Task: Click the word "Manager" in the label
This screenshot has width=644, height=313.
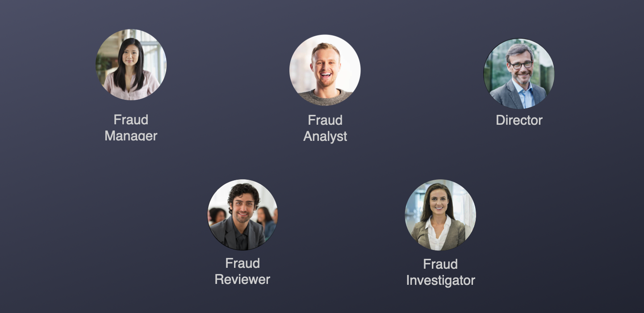Action: (x=131, y=135)
